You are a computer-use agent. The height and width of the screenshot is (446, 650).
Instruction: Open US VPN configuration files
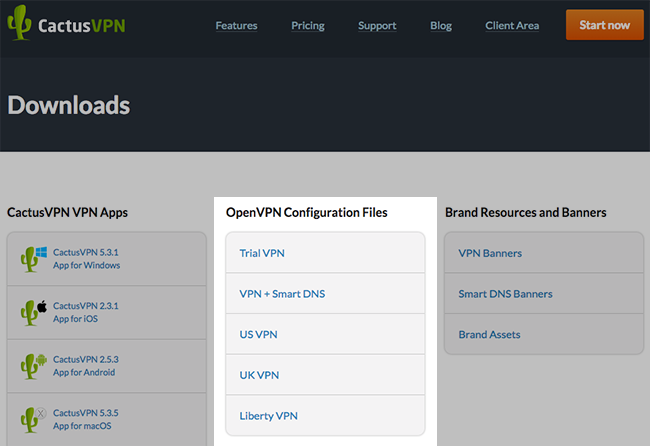tap(325, 334)
